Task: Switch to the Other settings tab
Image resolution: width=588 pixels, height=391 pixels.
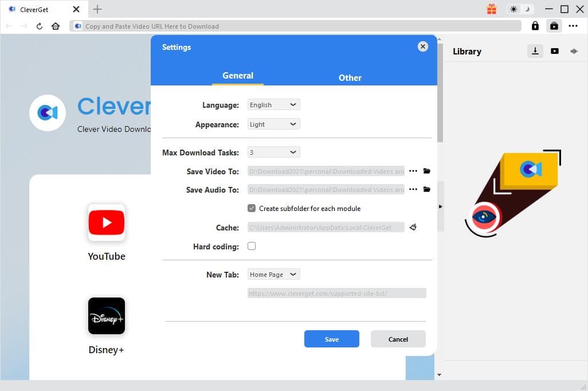Action: [350, 77]
